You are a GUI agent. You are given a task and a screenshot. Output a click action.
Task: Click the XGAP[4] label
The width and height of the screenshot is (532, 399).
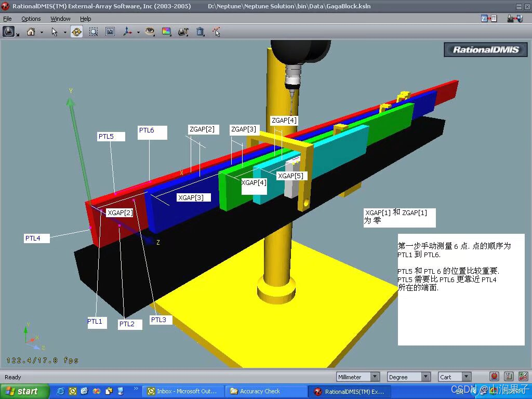coord(254,185)
